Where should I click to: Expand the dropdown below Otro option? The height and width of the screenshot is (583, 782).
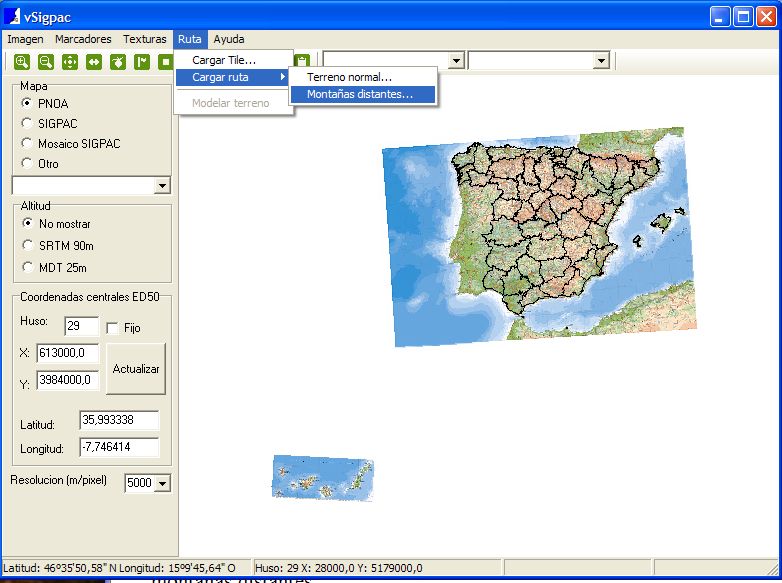[x=162, y=186]
